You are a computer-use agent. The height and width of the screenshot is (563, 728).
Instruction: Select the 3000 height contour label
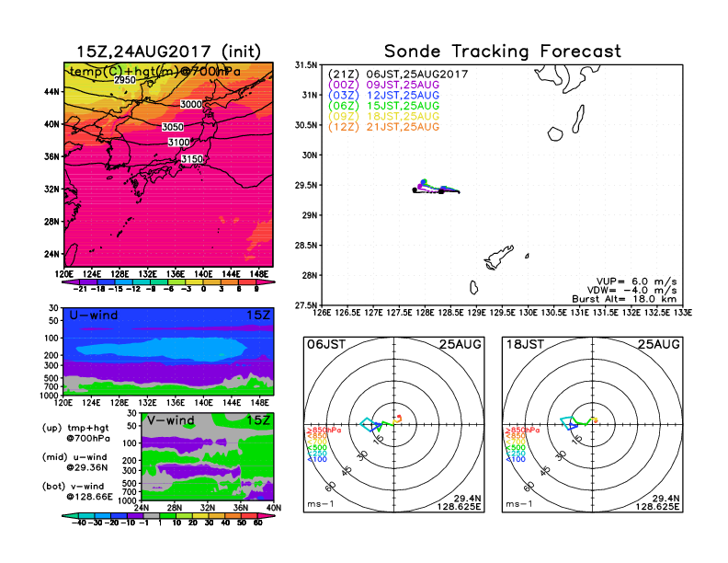191,104
